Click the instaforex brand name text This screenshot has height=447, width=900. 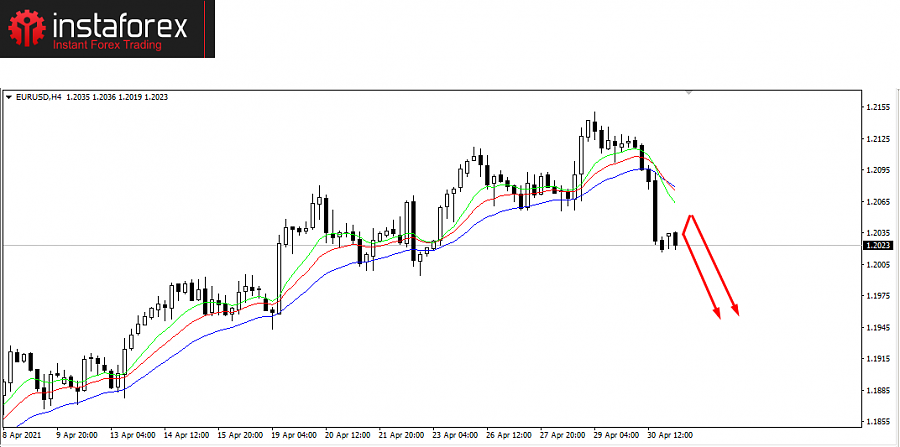pyautogui.click(x=118, y=26)
